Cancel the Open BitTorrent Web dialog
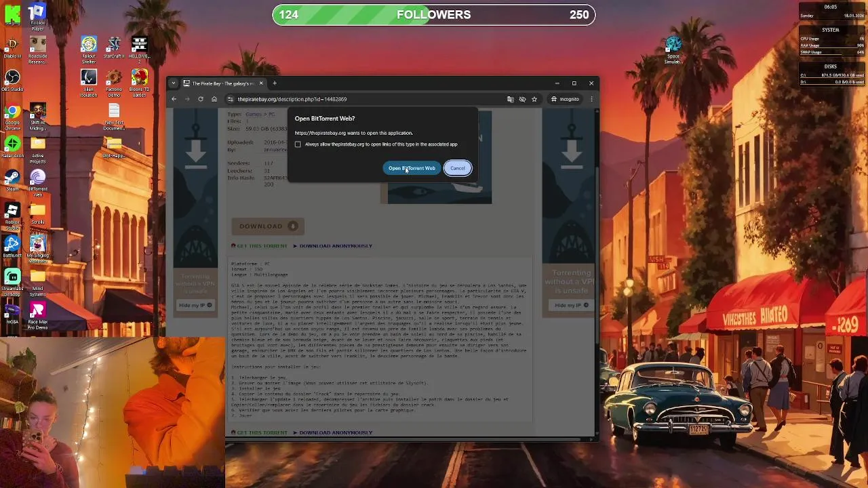Screen dimensions: 868x488 pyautogui.click(x=458, y=168)
